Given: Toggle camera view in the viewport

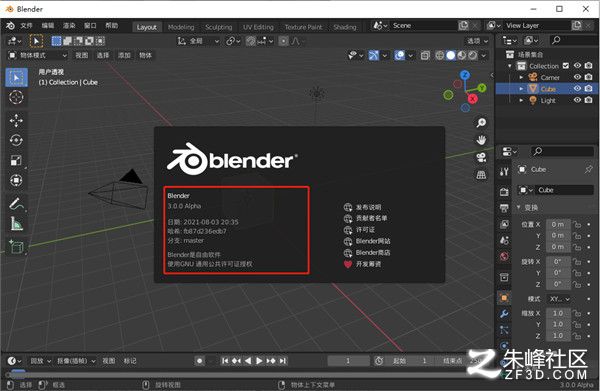Looking at the screenshot, I should pyautogui.click(x=481, y=157).
